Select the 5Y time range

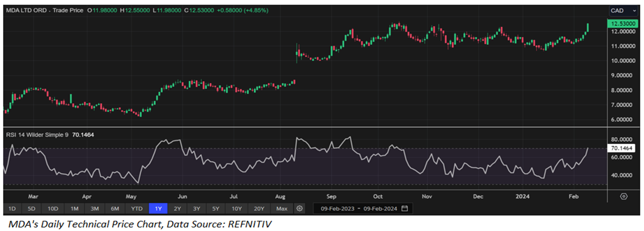(x=215, y=208)
